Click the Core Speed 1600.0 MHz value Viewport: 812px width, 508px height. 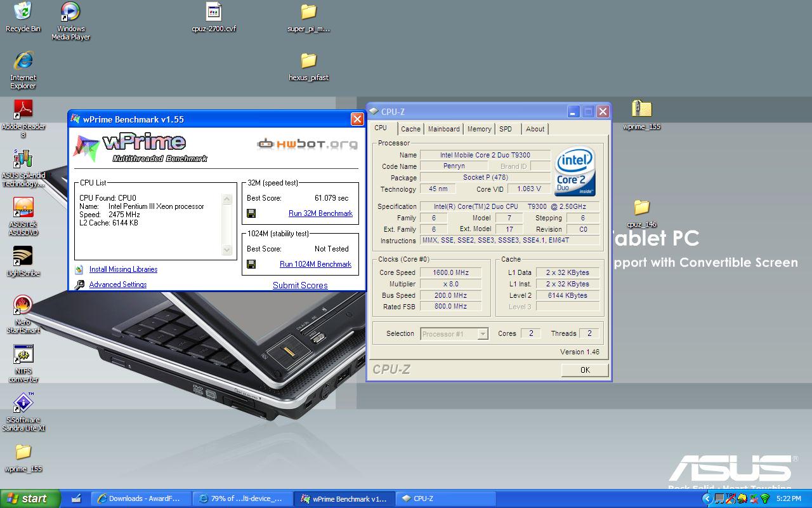450,272
